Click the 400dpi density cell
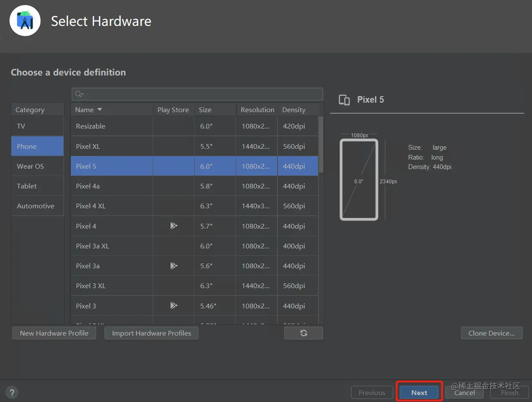Image resolution: width=532 pixels, height=402 pixels. [x=298, y=246]
